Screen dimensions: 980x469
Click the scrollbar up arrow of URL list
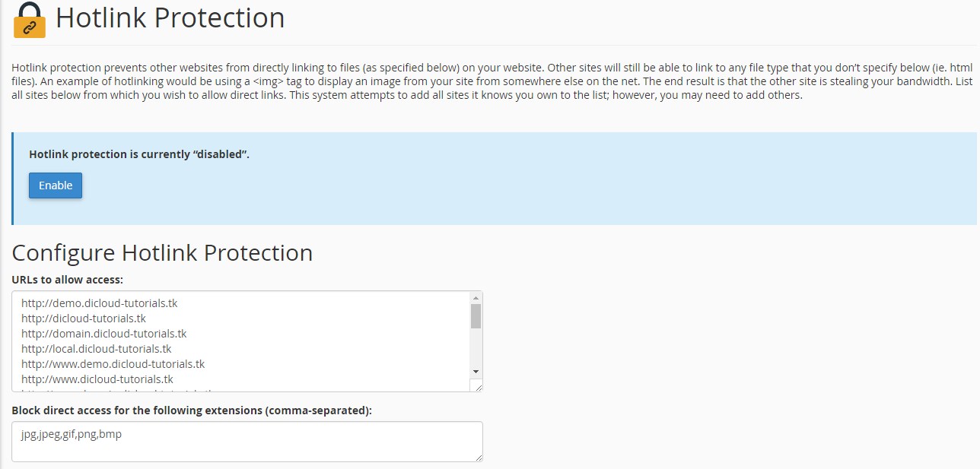(476, 297)
